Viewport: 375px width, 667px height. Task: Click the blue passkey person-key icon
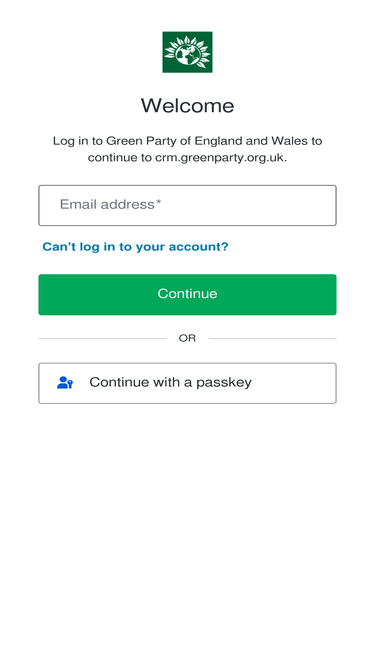point(65,382)
